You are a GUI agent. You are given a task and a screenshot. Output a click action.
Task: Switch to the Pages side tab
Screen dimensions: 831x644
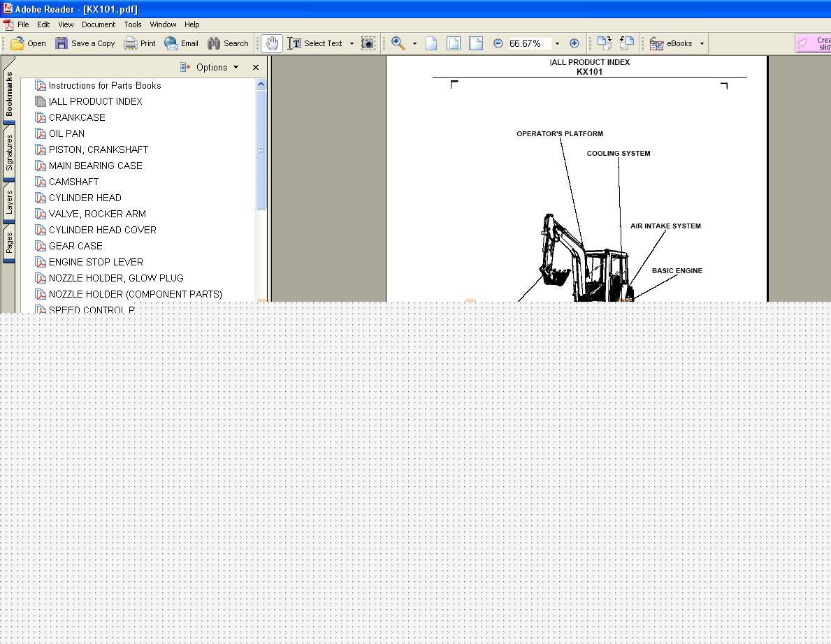pos(9,243)
